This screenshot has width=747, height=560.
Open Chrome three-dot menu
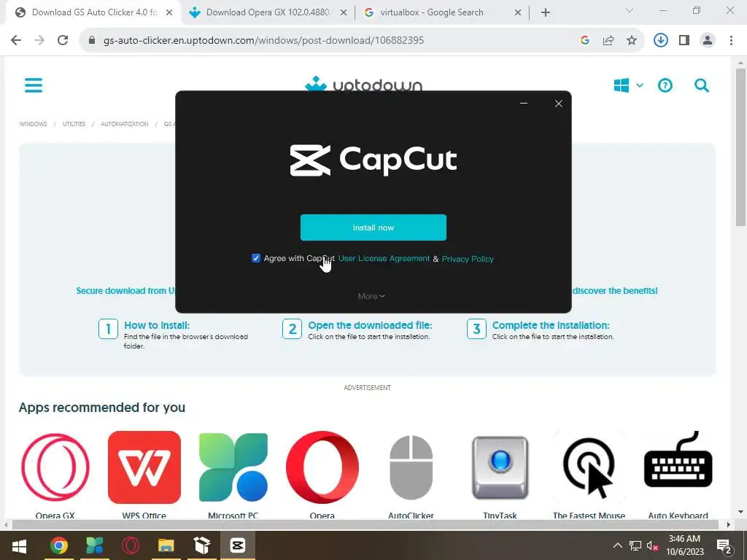click(x=731, y=41)
